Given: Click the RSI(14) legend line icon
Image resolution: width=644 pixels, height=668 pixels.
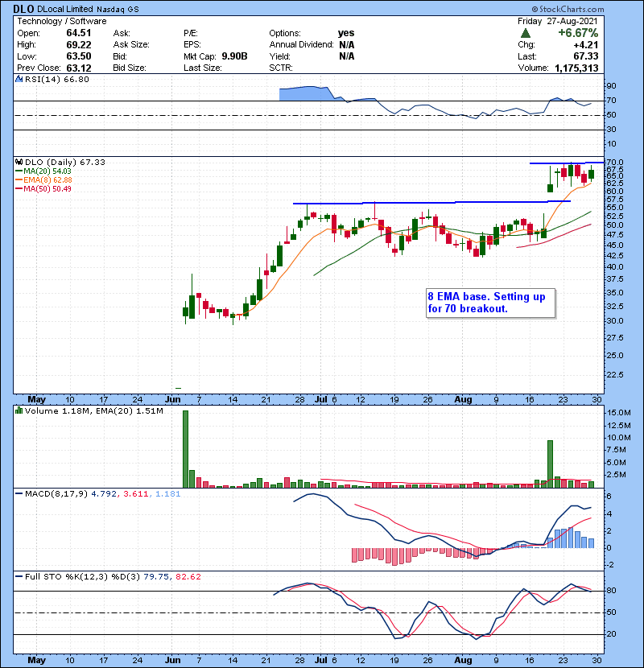Looking at the screenshot, I should point(18,80).
